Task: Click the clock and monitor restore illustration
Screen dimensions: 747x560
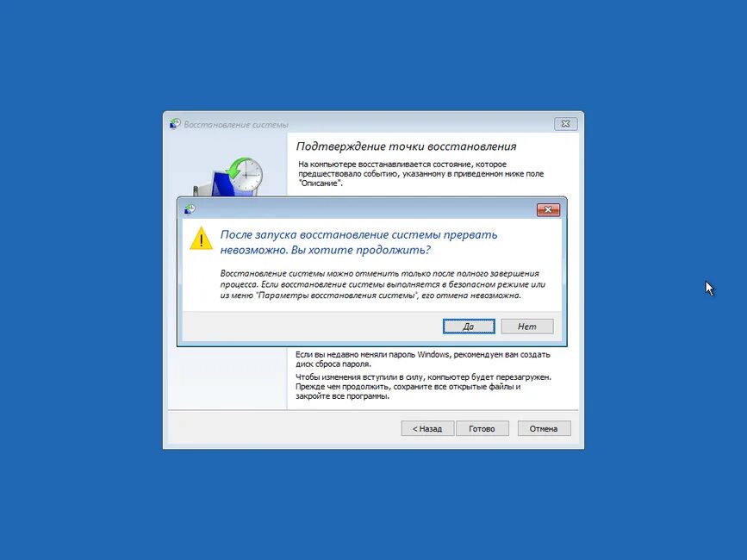Action: (x=228, y=177)
